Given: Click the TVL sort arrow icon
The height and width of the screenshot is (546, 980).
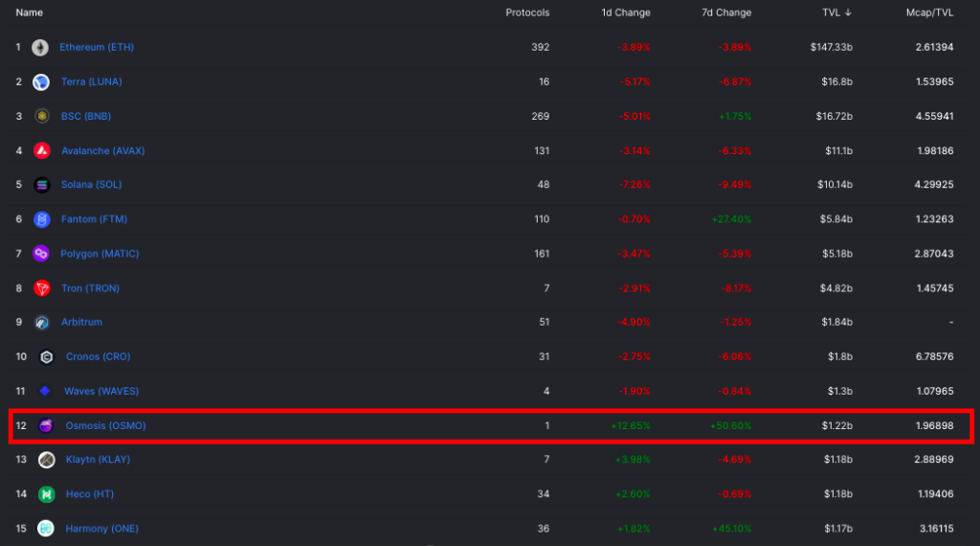Looking at the screenshot, I should [x=848, y=12].
